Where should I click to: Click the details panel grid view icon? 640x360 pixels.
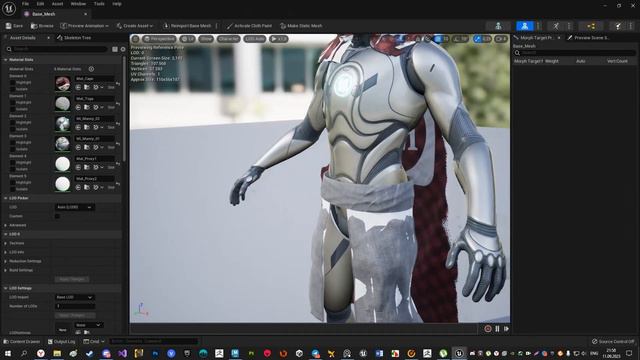click(115, 49)
